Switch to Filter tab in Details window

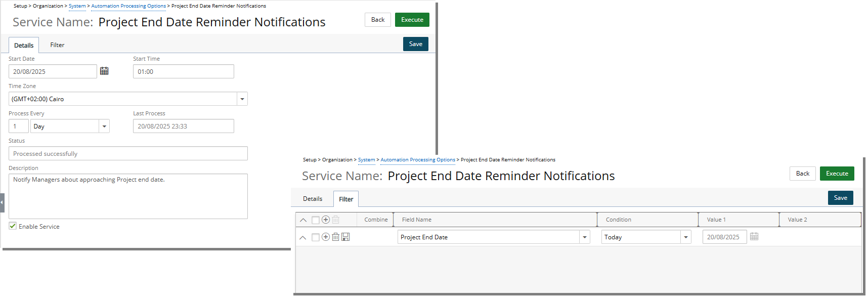pyautogui.click(x=57, y=45)
